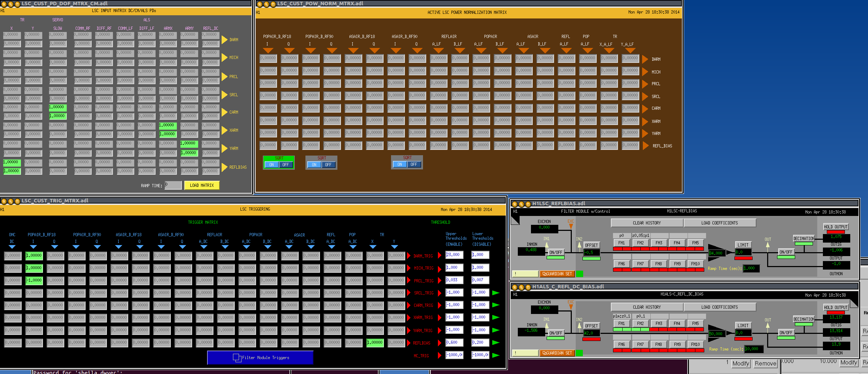The height and width of the screenshot is (374, 868).
Task: Edit REFLBIAS upper threshold 0.600
Action: (x=454, y=342)
